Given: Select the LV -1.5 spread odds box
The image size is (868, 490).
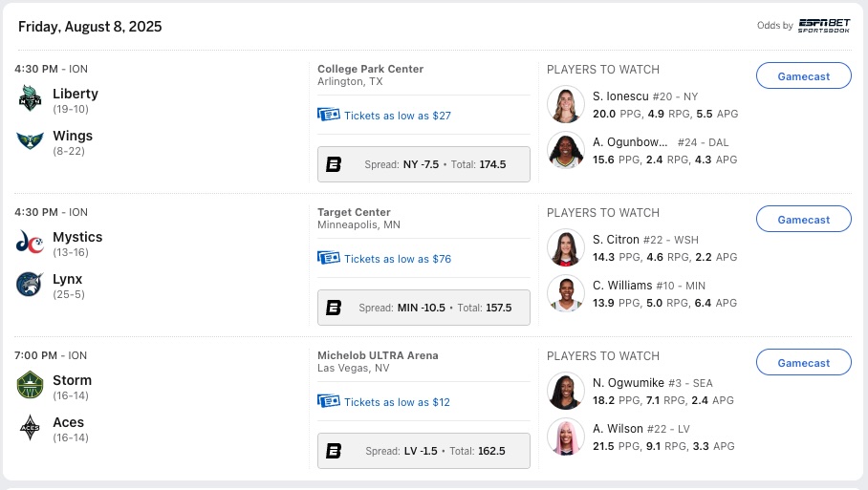Looking at the screenshot, I should [423, 451].
